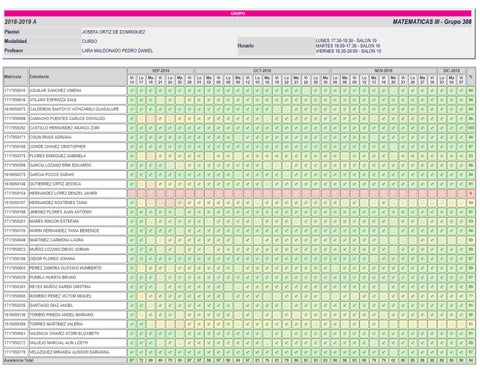This screenshot has height=371, width=480.
Task: Click professor name LARA MALDONADO PEDRO DANIEL
Action: (x=117, y=51)
